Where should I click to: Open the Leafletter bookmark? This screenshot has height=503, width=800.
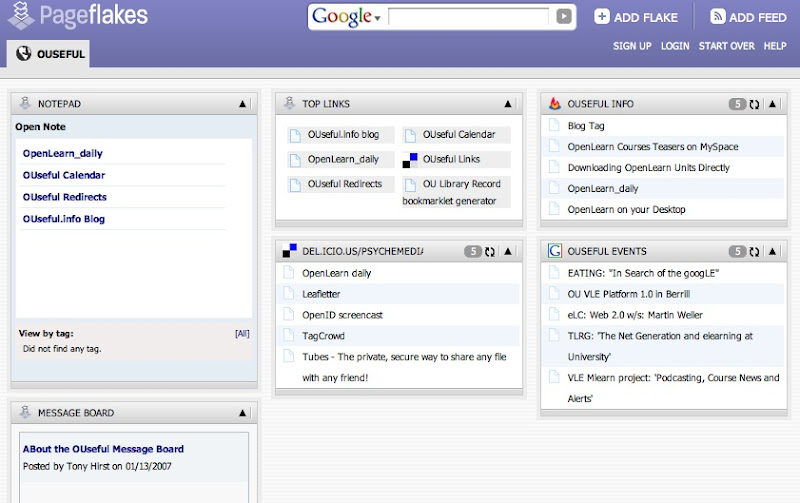[x=321, y=294]
